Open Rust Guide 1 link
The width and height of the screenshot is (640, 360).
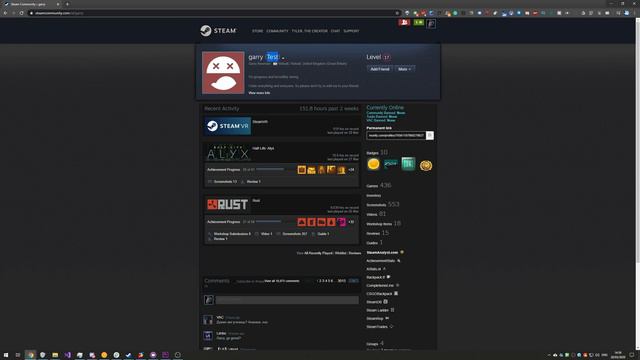pyautogui.click(x=323, y=234)
